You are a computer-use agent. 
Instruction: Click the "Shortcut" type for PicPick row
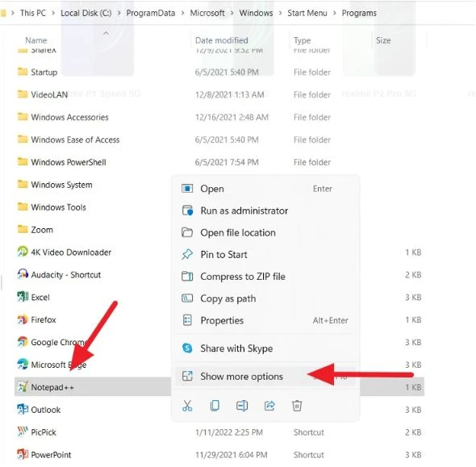(x=309, y=432)
